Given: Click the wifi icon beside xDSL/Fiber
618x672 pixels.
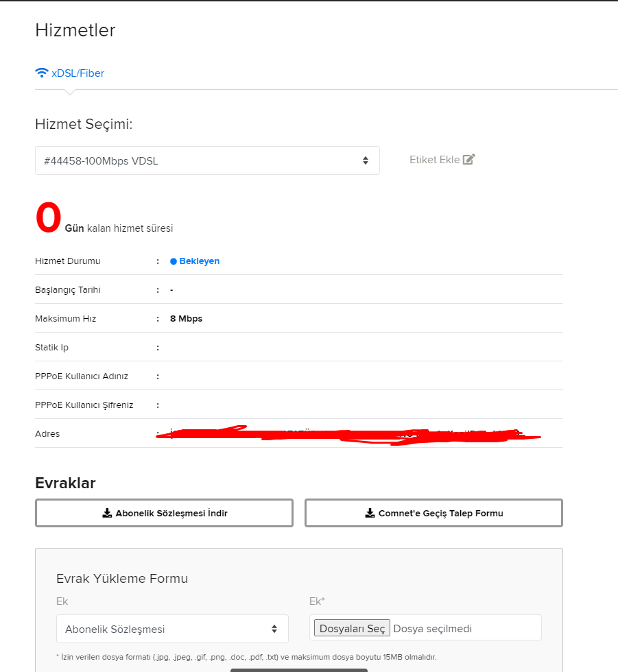Looking at the screenshot, I should coord(42,73).
